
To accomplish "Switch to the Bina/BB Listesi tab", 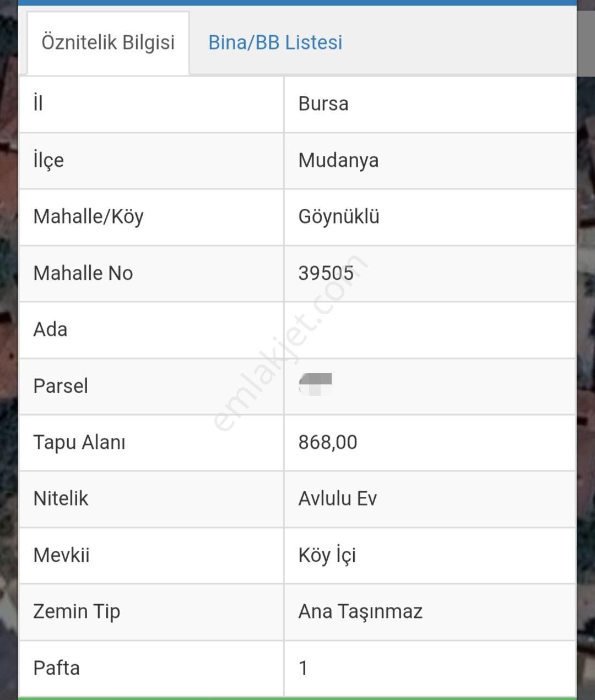I will pos(275,42).
